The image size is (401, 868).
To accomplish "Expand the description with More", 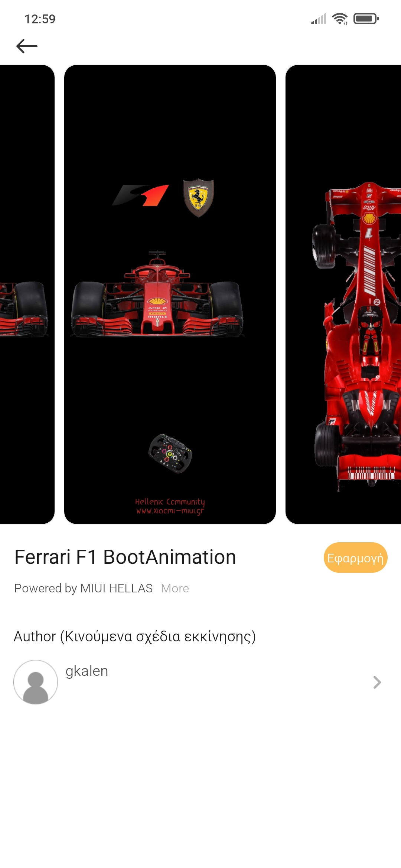I will point(175,588).
